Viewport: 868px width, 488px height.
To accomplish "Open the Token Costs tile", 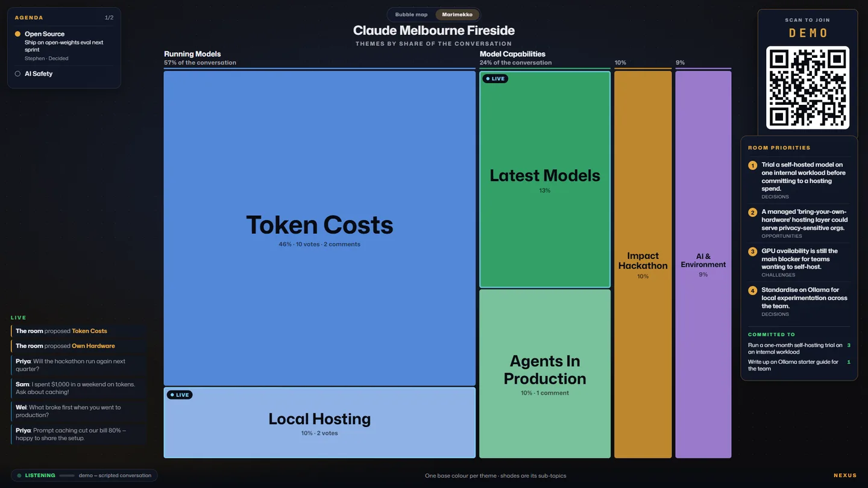I will [x=319, y=228].
